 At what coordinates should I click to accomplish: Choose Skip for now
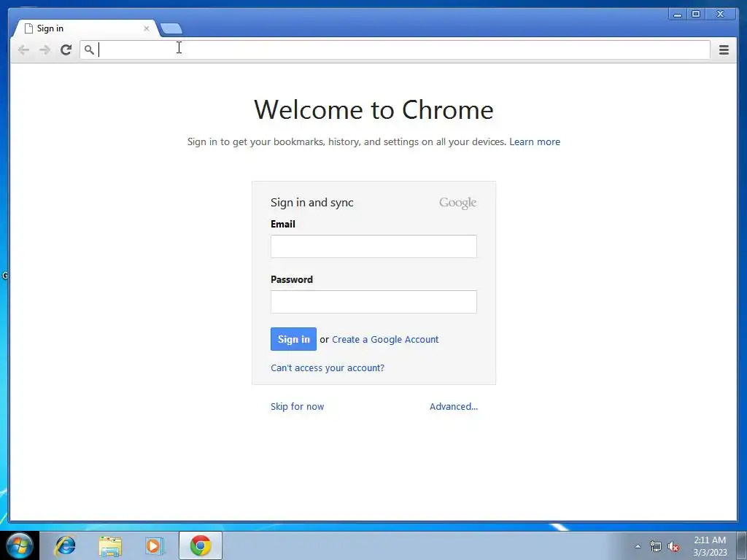pos(298,407)
